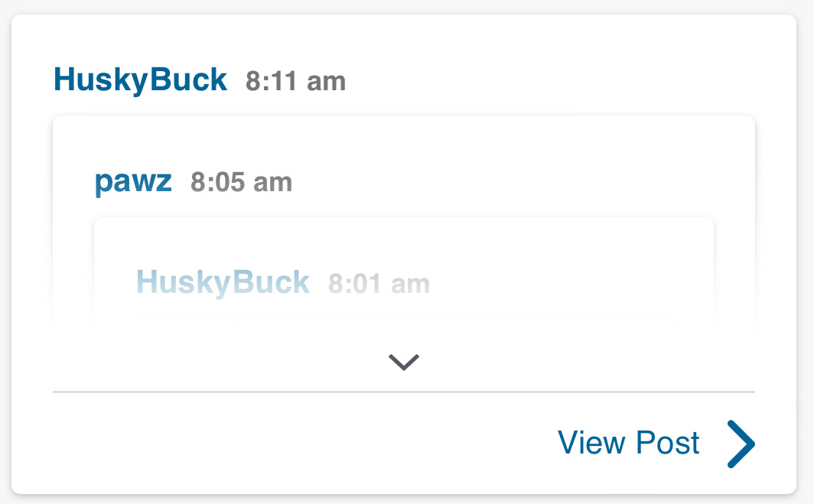Click the pawz username
814x504 pixels.
click(133, 181)
